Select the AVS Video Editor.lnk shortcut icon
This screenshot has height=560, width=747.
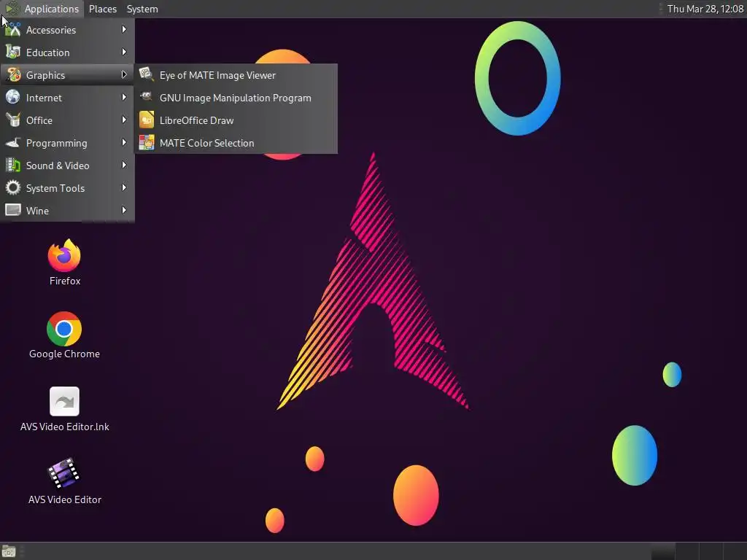(x=64, y=402)
